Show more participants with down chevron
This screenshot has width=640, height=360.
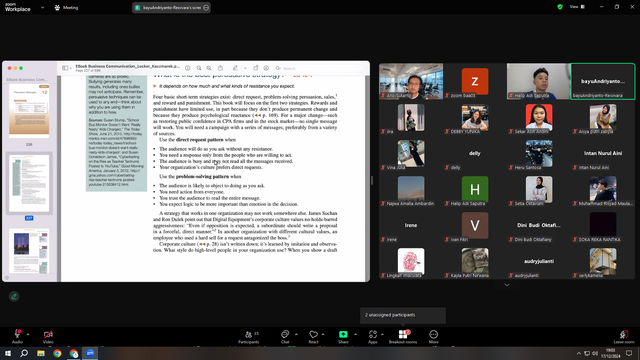(507, 285)
